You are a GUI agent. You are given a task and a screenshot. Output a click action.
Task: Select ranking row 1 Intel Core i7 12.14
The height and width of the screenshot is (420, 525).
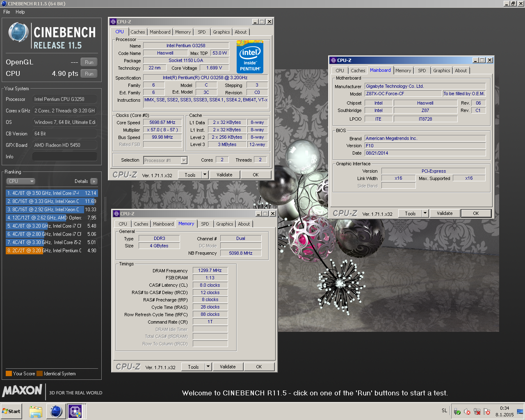pyautogui.click(x=52, y=193)
